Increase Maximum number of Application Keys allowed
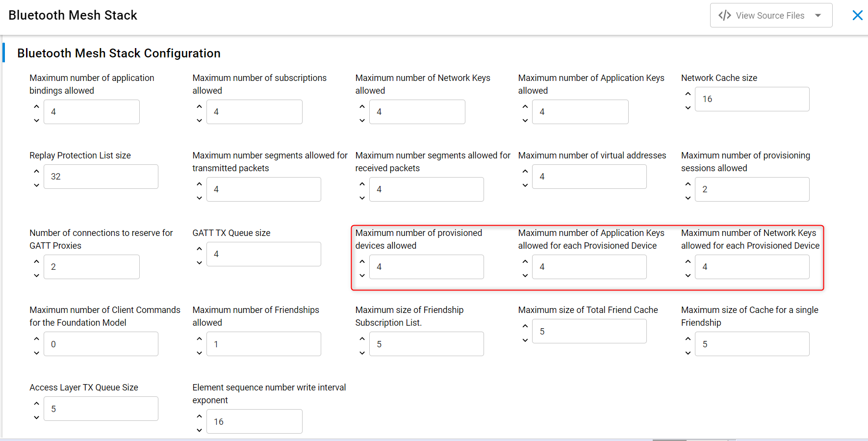The height and width of the screenshot is (441, 868). coord(525,106)
